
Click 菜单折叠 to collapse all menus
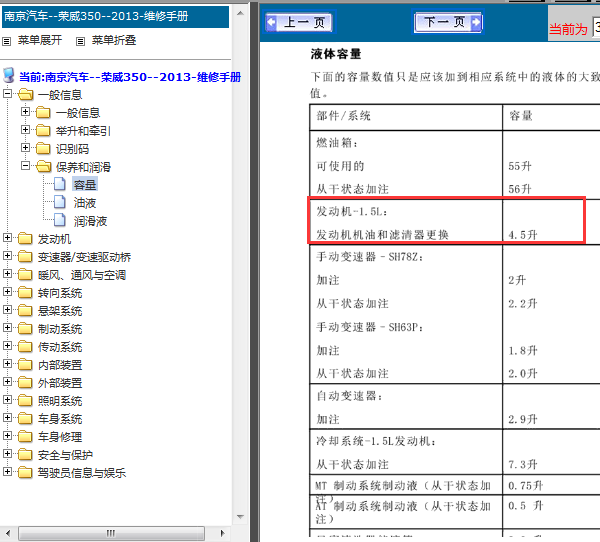tap(114, 40)
